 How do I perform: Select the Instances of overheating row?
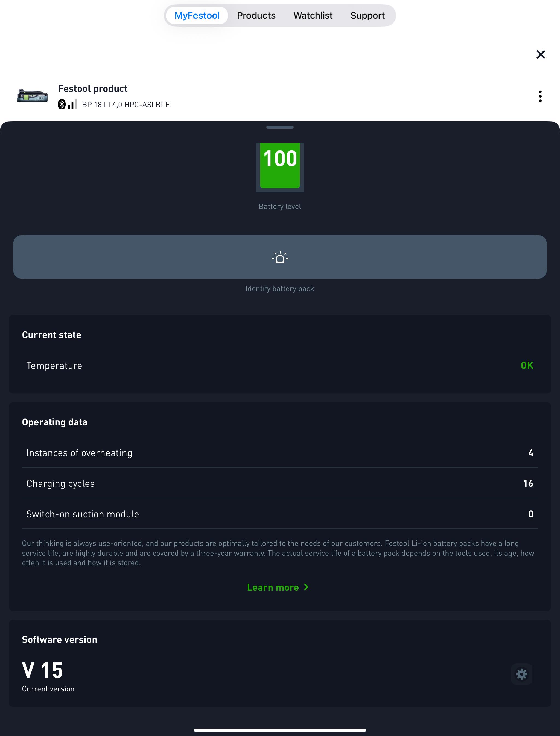(x=280, y=452)
